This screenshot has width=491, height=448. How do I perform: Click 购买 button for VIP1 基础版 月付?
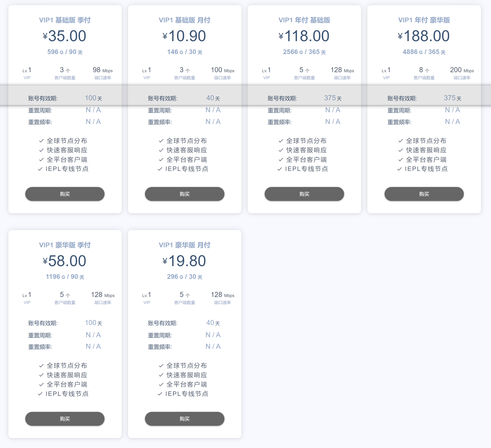(x=184, y=194)
